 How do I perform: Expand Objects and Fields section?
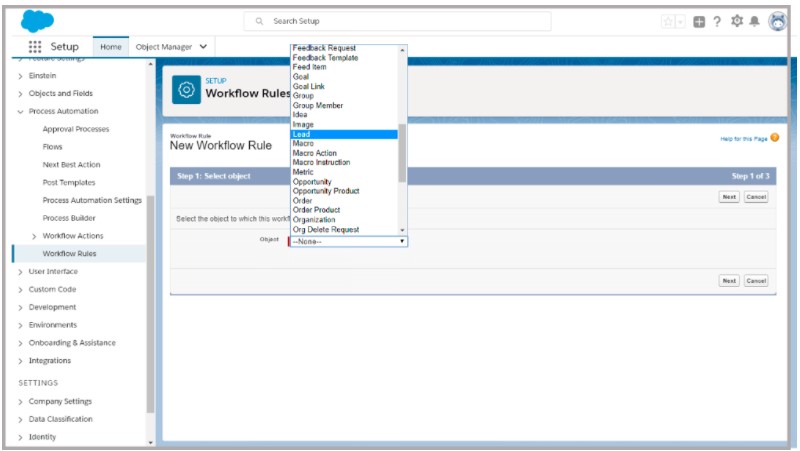pos(20,94)
